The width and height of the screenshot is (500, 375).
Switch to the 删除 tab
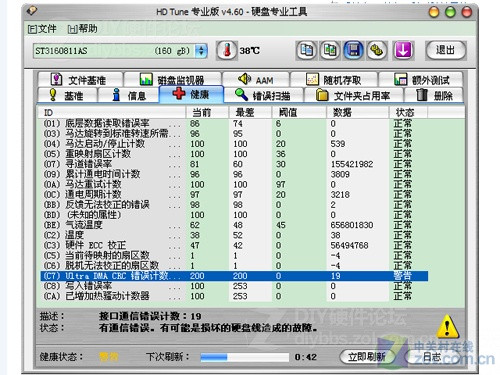click(x=434, y=95)
